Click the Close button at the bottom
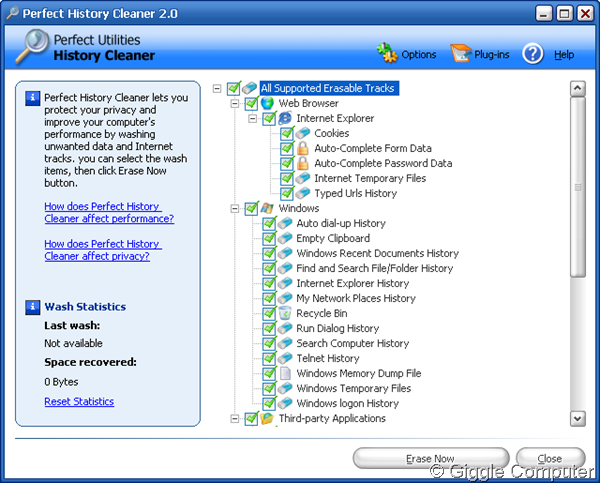The image size is (600, 483). [x=550, y=458]
